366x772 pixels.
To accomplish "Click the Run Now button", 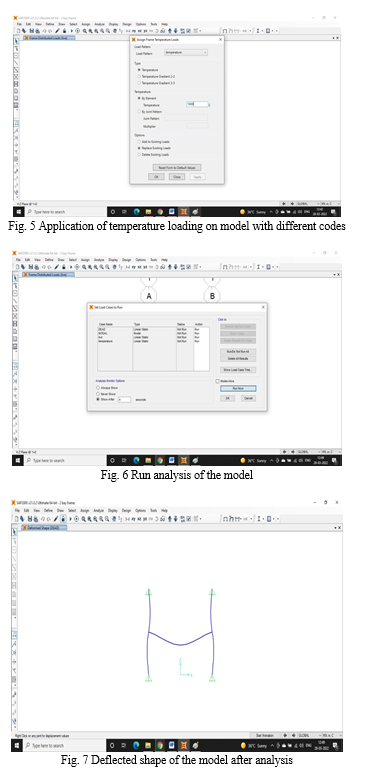I will [x=238, y=388].
